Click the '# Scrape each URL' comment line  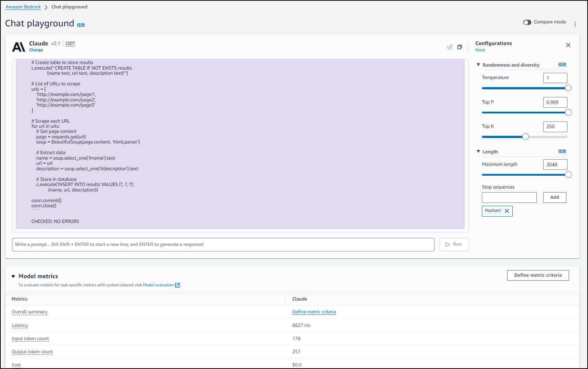pos(50,121)
